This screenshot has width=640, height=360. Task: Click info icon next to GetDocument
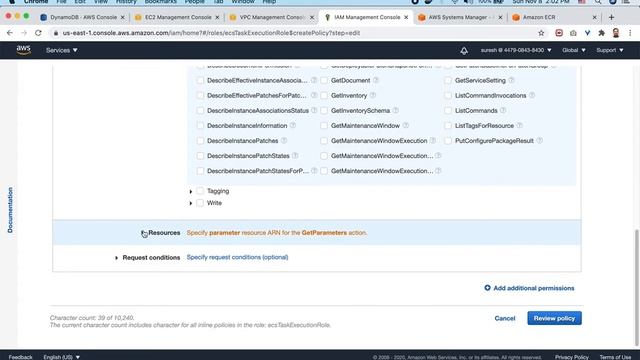click(x=376, y=80)
